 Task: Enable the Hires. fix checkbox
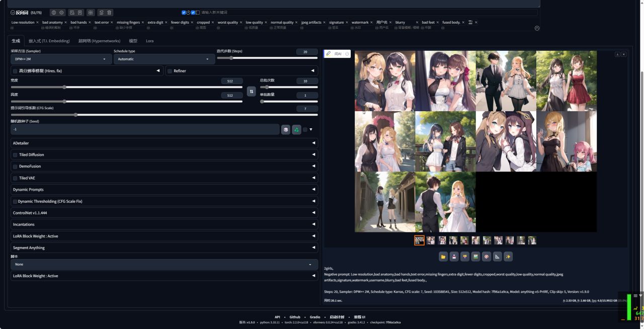(15, 71)
